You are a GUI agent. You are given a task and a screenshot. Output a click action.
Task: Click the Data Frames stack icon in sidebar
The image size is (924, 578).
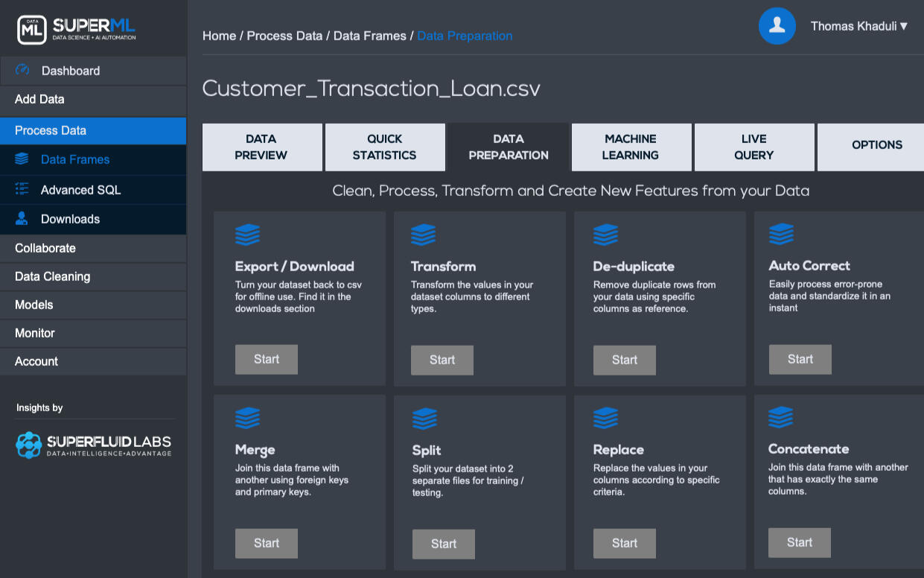[22, 159]
